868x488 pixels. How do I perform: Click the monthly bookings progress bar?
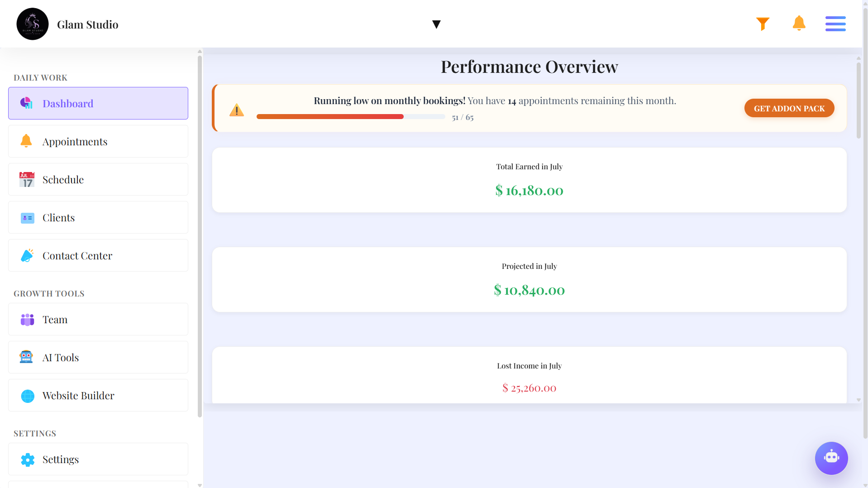pos(351,117)
